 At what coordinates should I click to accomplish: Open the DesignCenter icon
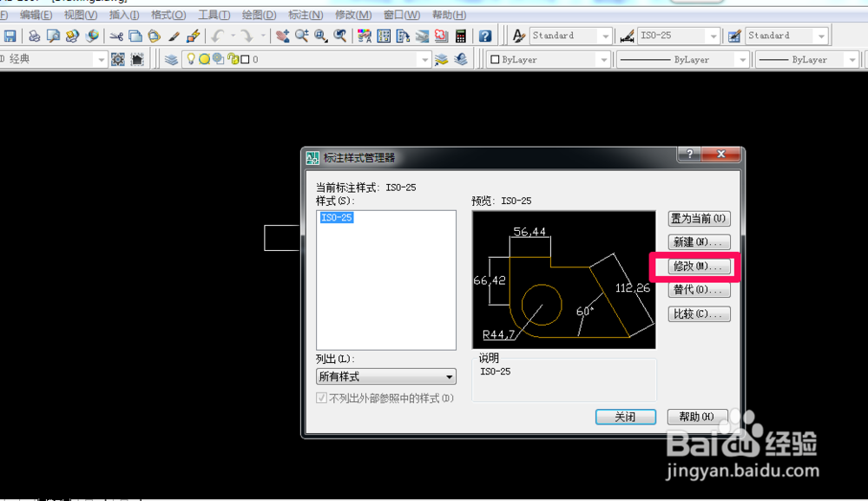pos(384,36)
